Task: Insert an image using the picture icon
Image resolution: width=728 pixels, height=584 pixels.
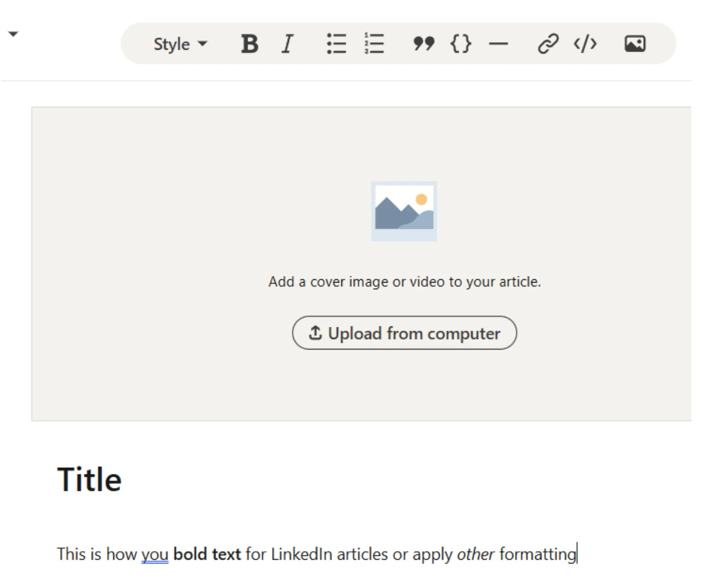Action: [635, 44]
